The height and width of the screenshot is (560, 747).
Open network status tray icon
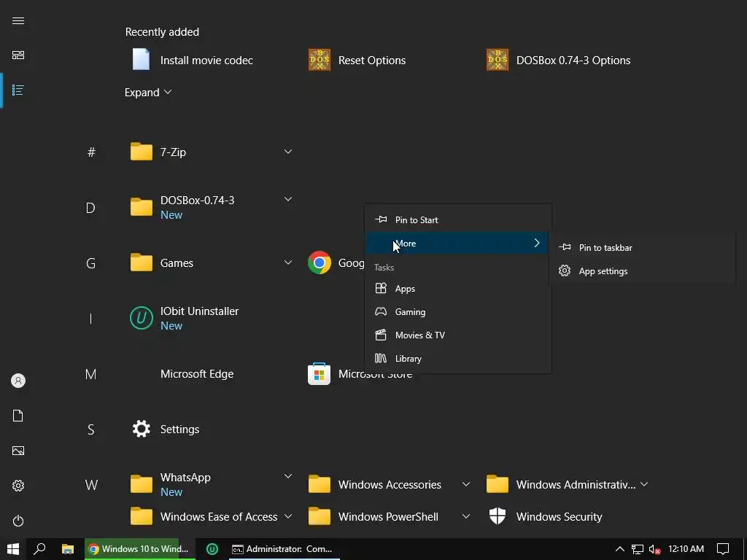coord(638,549)
